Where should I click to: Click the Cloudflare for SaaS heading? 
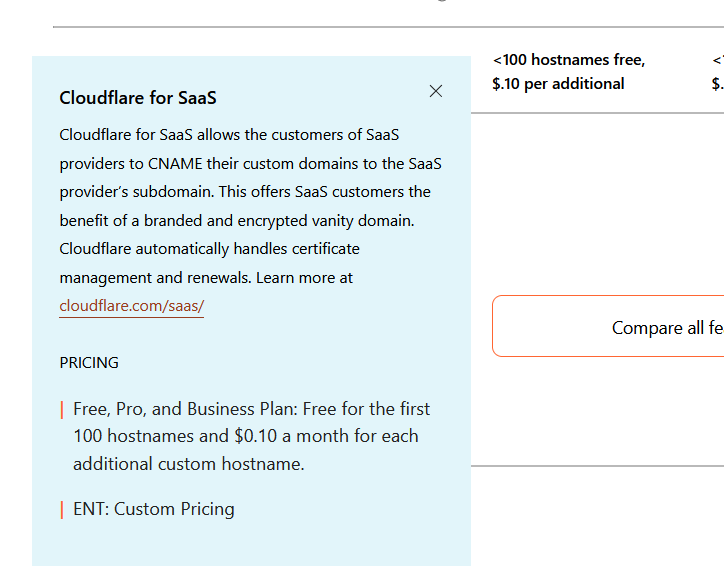(138, 97)
